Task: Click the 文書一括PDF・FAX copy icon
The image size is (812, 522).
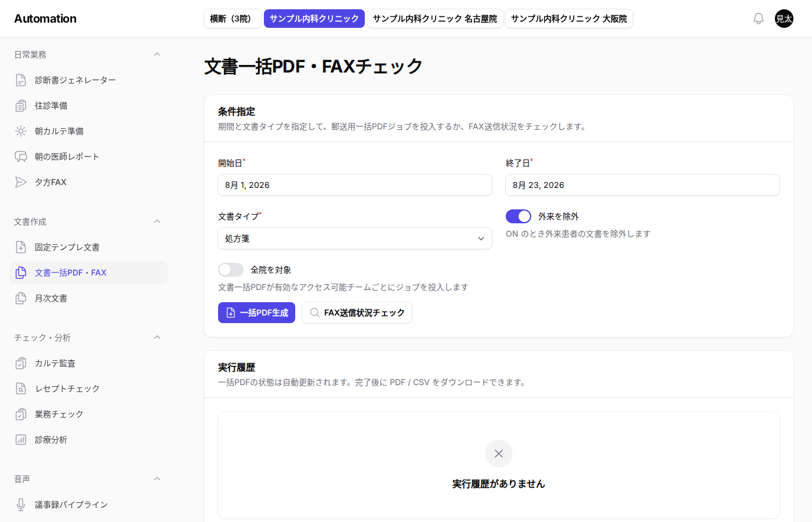Action: coord(21,273)
